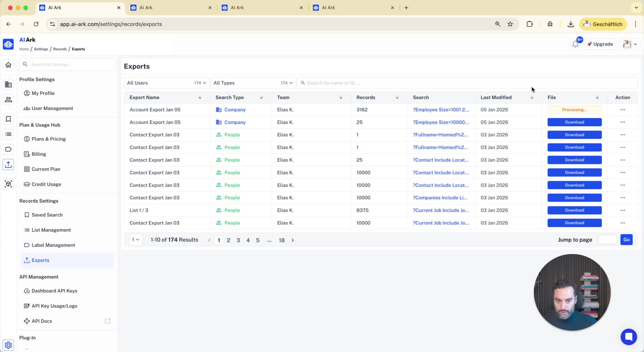Open actions menu for the List 1 / 3 row
Image resolution: width=644 pixels, height=352 pixels.
pos(622,210)
